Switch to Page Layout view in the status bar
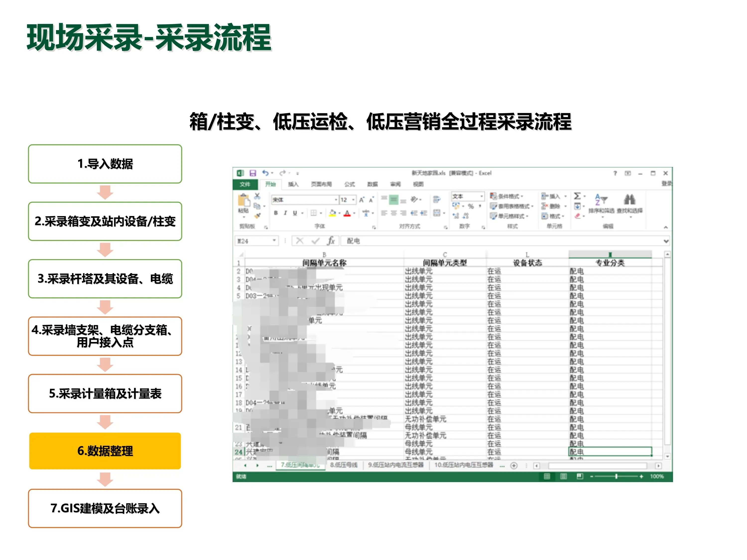Screen dimensions: 747x560 pyautogui.click(x=563, y=476)
